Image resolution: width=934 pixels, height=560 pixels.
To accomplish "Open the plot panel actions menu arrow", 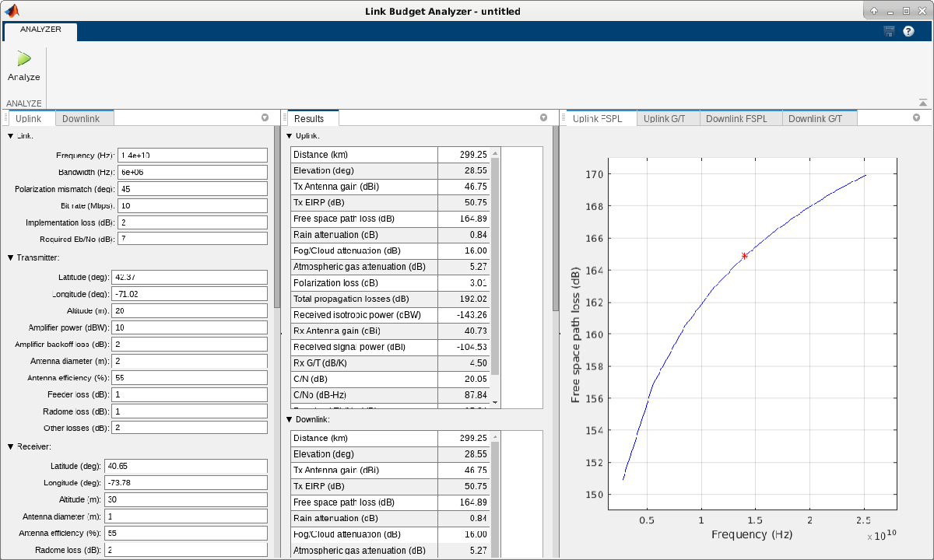I will (x=917, y=118).
